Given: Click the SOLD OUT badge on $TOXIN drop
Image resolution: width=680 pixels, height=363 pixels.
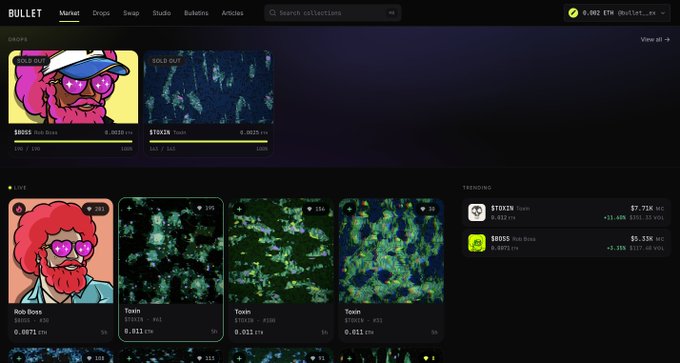Looking at the screenshot, I should point(167,61).
